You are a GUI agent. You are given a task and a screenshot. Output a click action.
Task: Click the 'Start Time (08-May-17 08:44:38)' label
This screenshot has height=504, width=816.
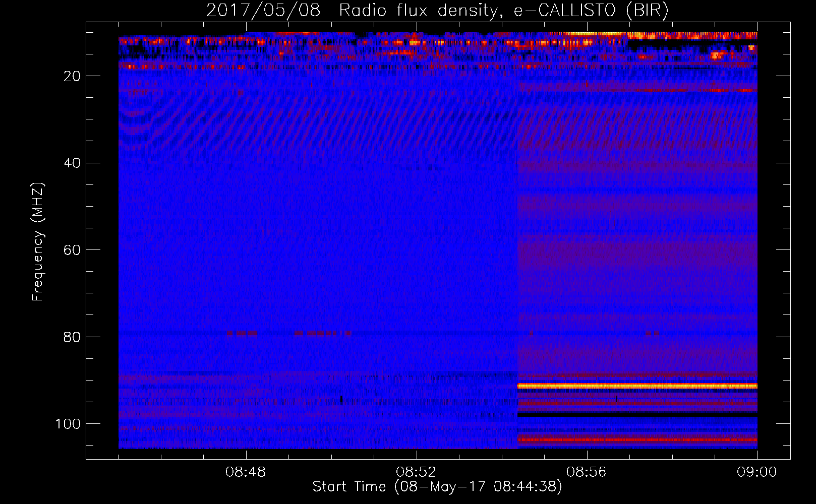[x=437, y=487]
